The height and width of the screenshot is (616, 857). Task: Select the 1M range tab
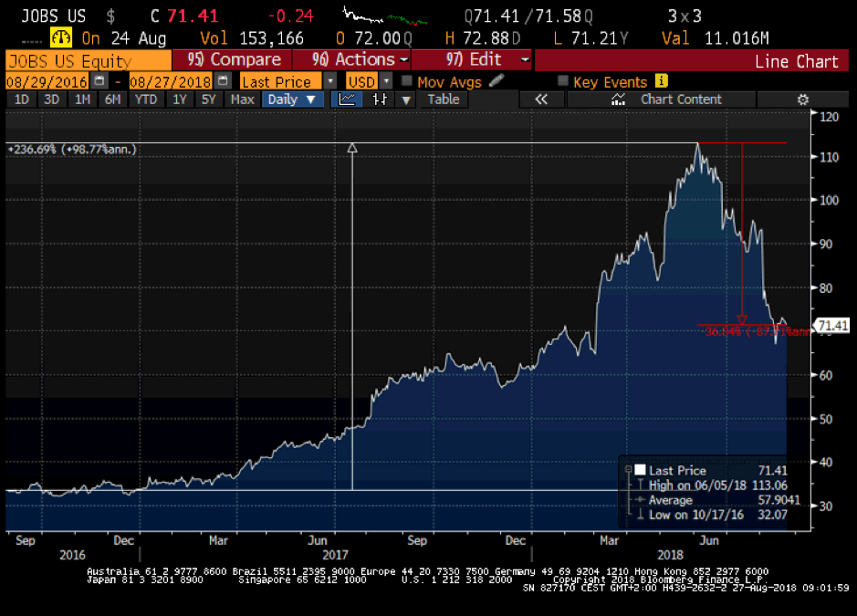(82, 99)
